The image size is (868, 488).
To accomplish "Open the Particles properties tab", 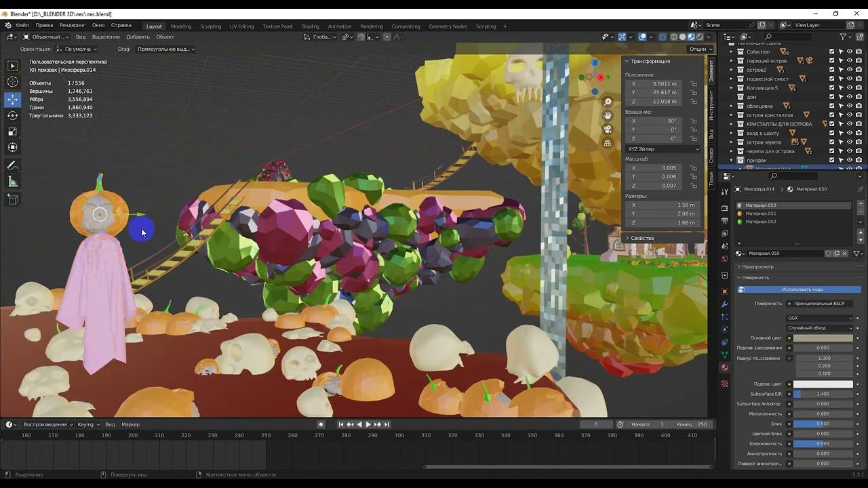I will tap(725, 317).
